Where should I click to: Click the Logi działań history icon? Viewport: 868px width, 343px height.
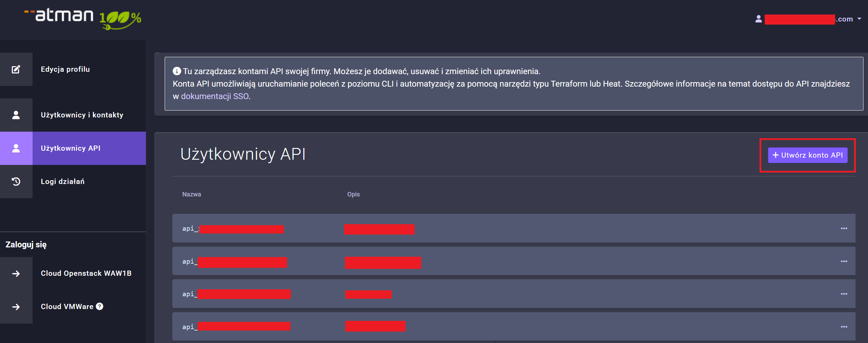[x=16, y=182]
